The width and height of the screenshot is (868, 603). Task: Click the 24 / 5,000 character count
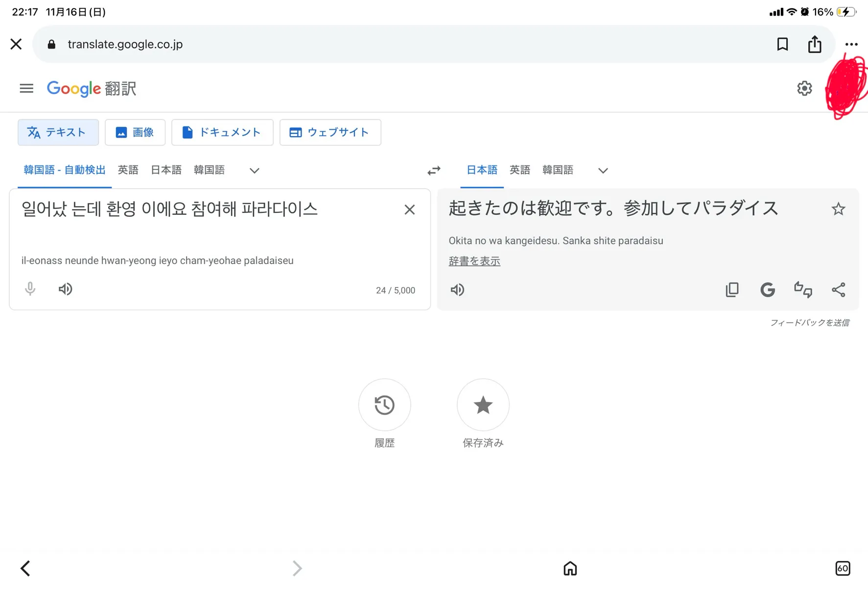coord(396,290)
